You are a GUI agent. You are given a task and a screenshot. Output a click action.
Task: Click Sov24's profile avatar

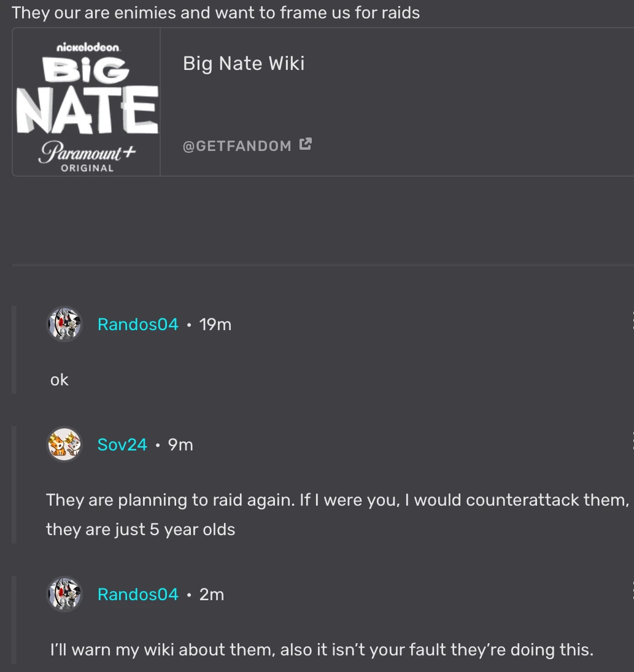pos(64,444)
